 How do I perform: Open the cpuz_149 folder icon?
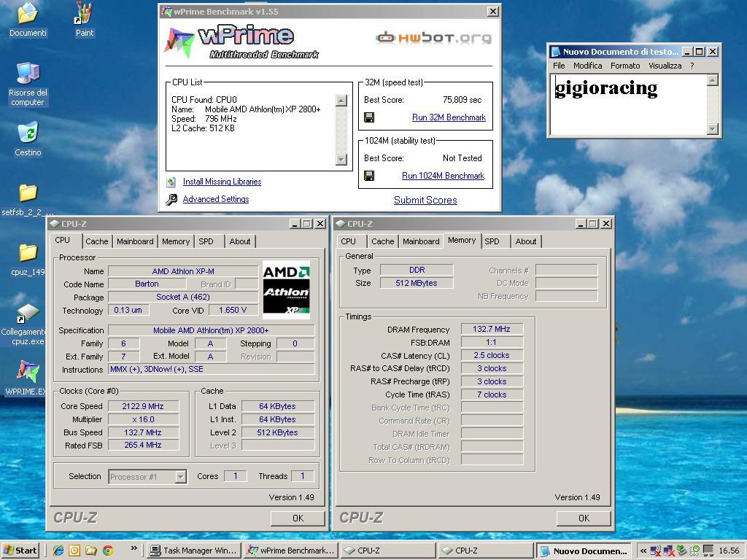coord(28,253)
